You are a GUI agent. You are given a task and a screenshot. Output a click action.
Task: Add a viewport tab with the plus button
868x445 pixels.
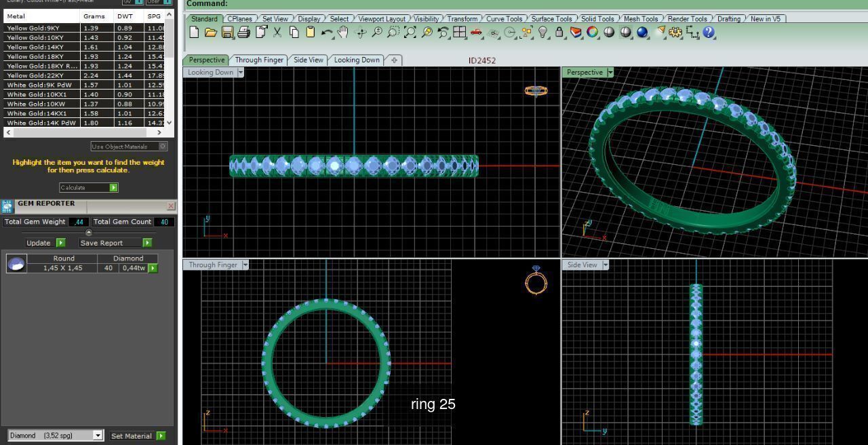pos(394,60)
